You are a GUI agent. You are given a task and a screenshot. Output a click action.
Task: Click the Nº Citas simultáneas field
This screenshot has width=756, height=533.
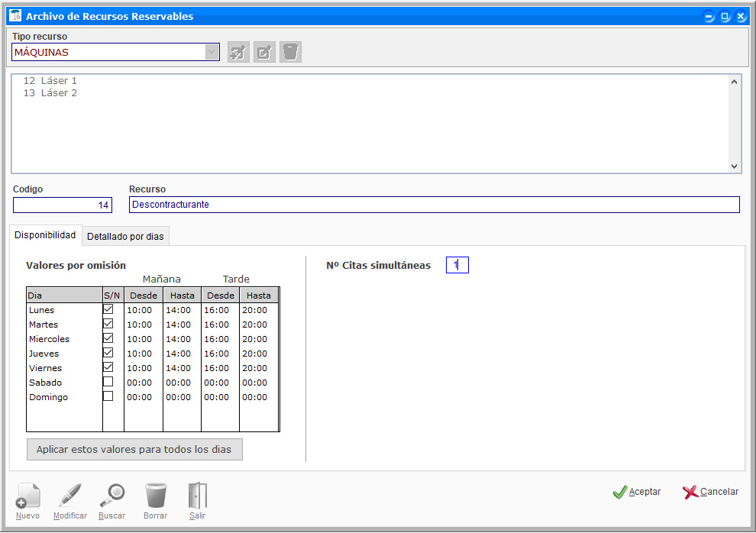[457, 265]
